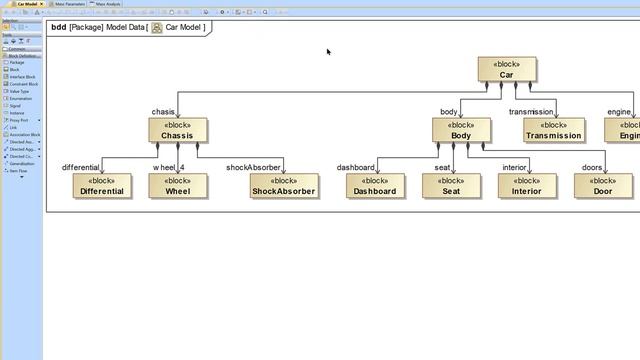Open Directed Composition variants dropdown arrow

(x=39, y=156)
